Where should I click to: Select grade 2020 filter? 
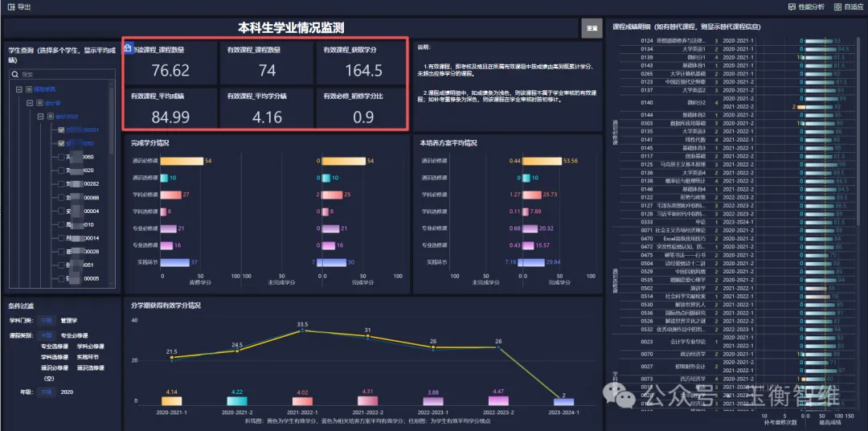click(x=67, y=392)
